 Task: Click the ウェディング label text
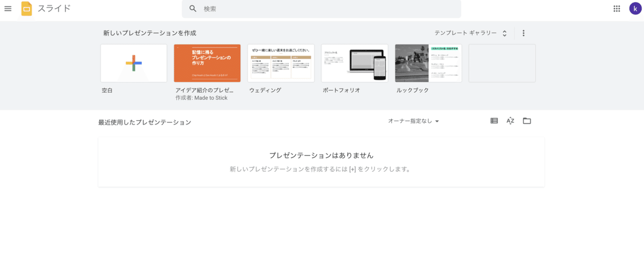(265, 90)
